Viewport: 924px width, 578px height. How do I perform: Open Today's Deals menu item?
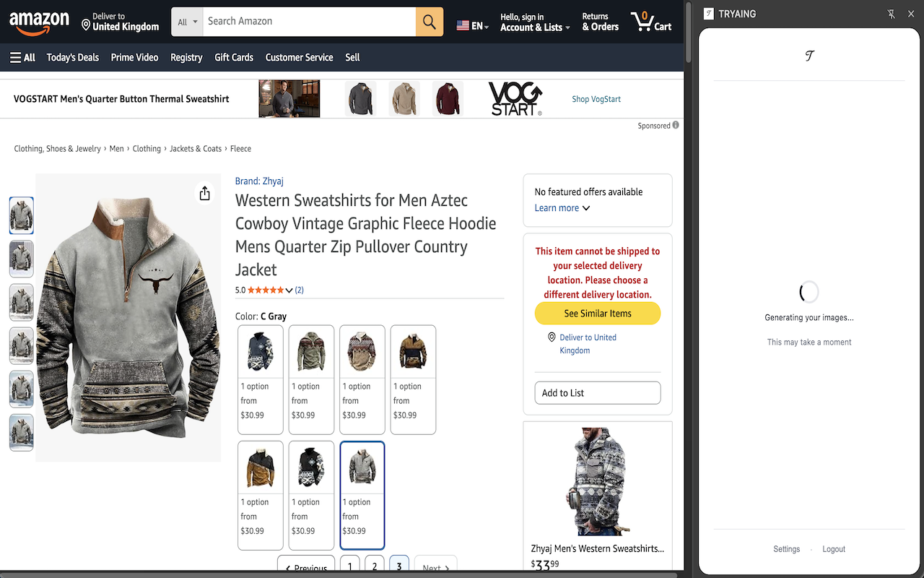[x=72, y=57]
